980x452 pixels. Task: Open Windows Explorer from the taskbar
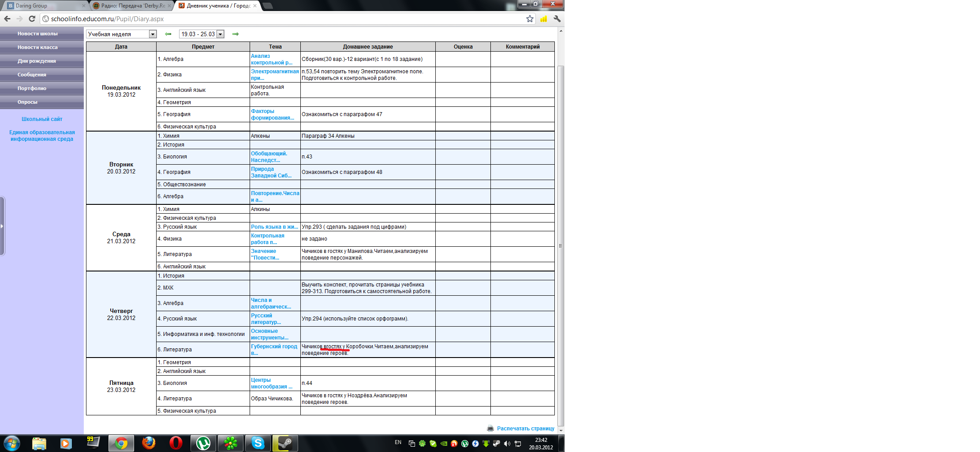pyautogui.click(x=39, y=443)
